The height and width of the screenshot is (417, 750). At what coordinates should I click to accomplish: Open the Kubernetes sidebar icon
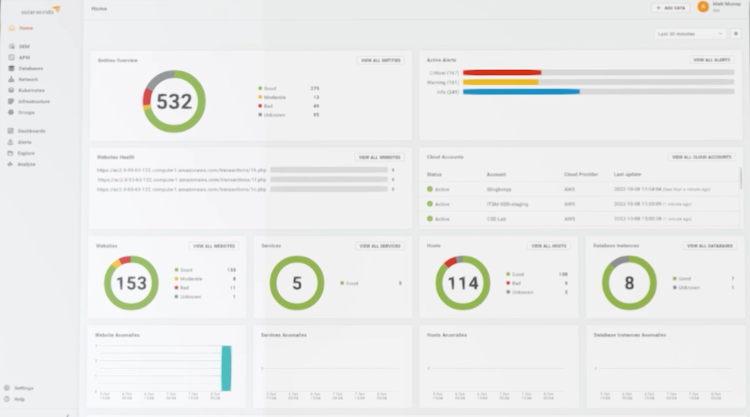[x=11, y=90]
